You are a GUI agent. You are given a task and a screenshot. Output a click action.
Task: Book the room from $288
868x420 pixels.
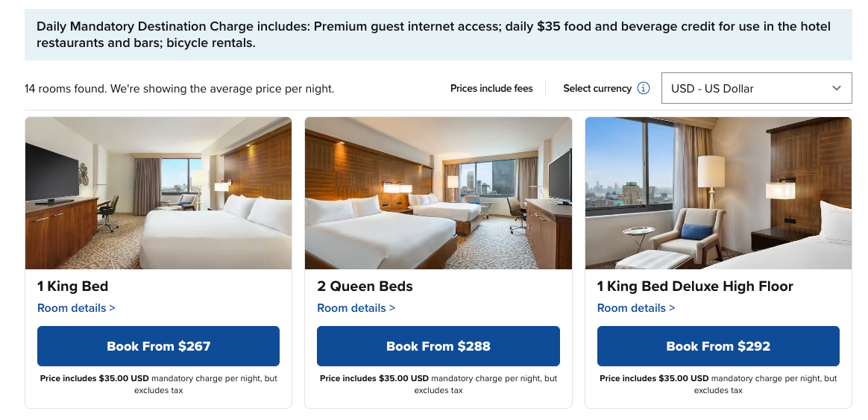[438, 346]
